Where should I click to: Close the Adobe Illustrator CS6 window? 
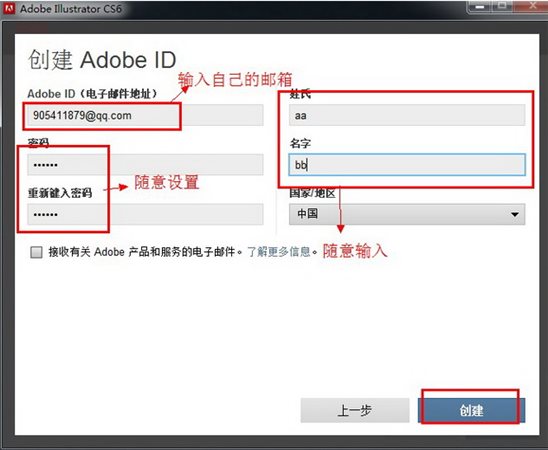(x=532, y=6)
